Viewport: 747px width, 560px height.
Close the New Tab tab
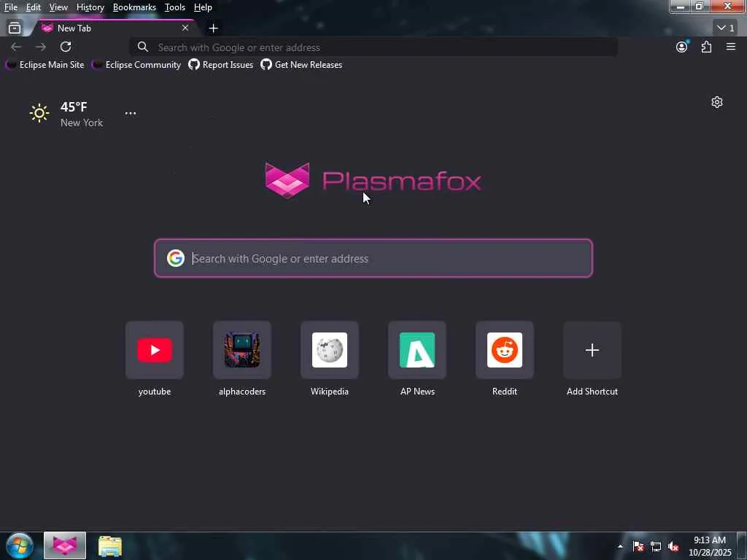point(185,28)
